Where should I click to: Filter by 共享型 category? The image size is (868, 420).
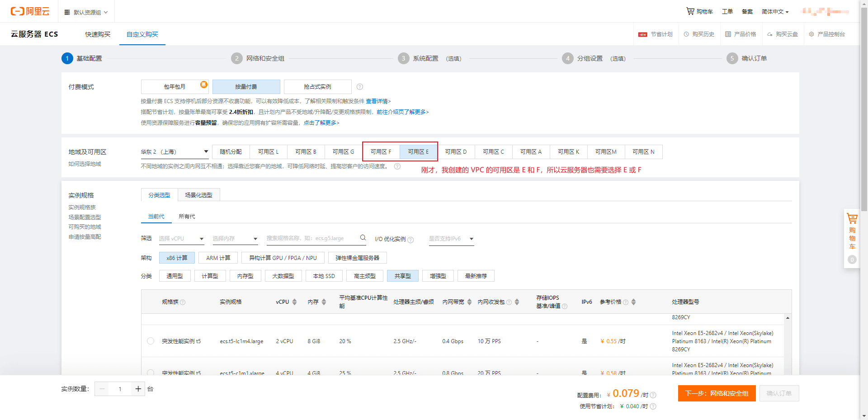click(402, 276)
